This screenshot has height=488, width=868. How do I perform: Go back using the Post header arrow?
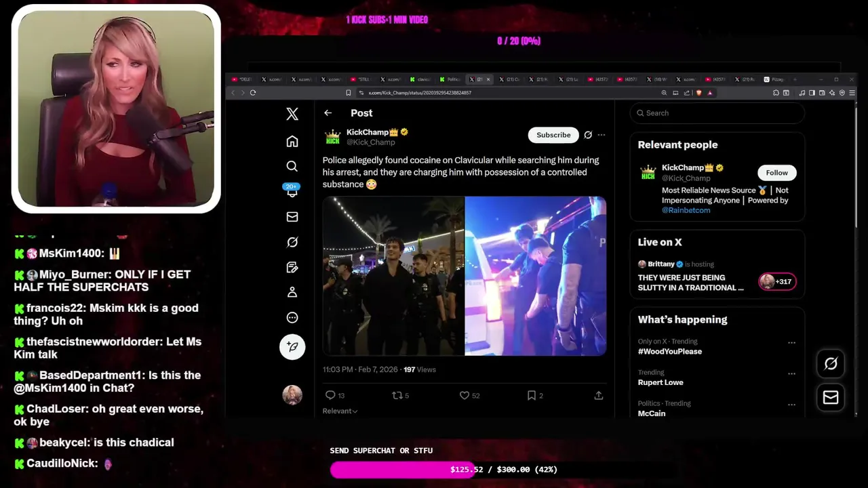pyautogui.click(x=328, y=113)
